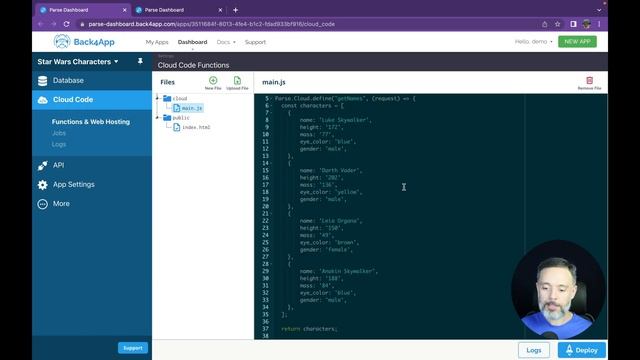Image resolution: width=640 pixels, height=360 pixels.
Task: Fold the code block at line 28
Action: pos(271,264)
